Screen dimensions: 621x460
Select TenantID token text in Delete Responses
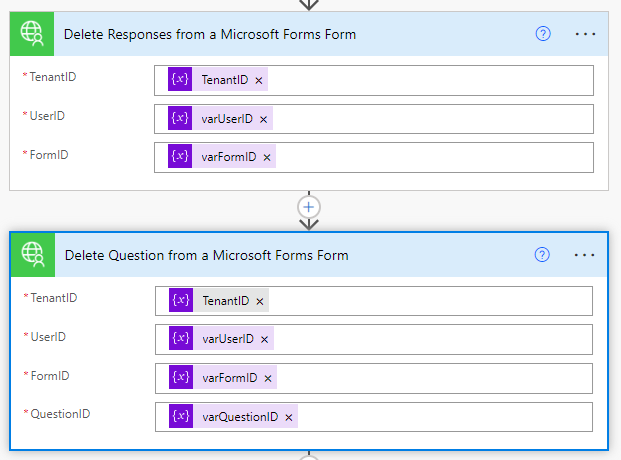(225, 80)
